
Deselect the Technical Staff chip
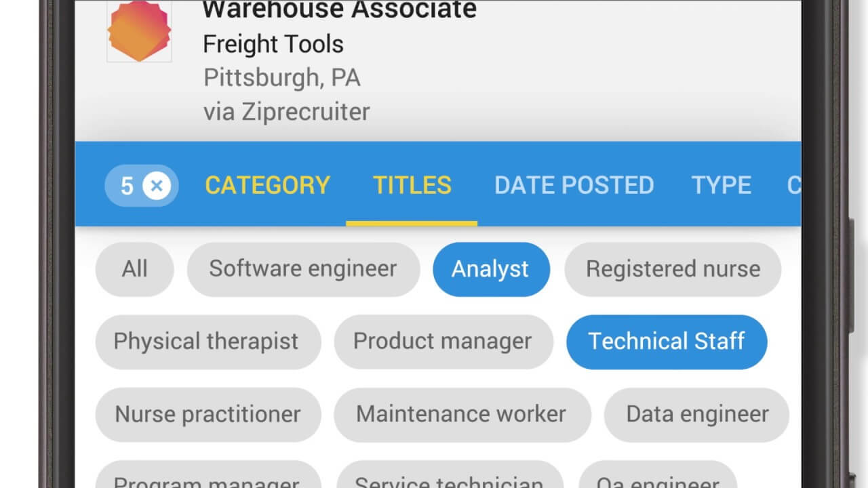(666, 342)
